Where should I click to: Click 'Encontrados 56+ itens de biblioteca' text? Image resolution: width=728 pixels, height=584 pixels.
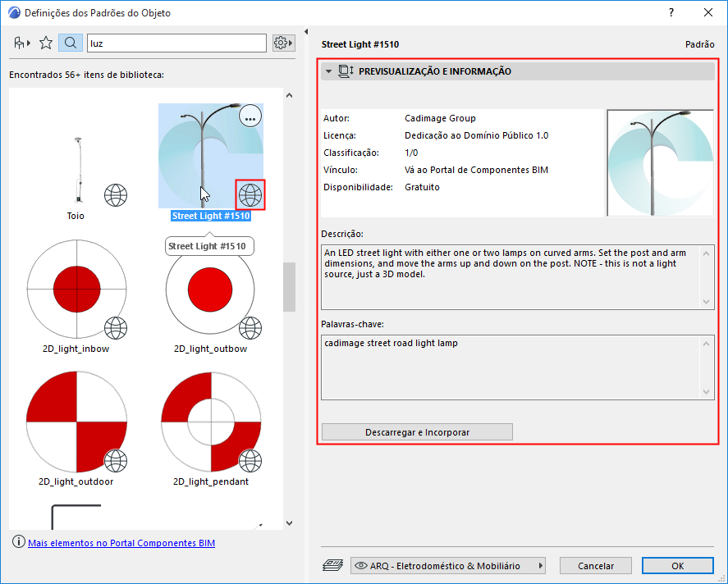86,75
